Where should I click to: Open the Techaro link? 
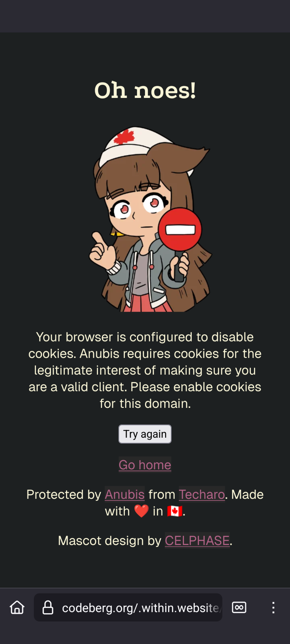coord(202,494)
